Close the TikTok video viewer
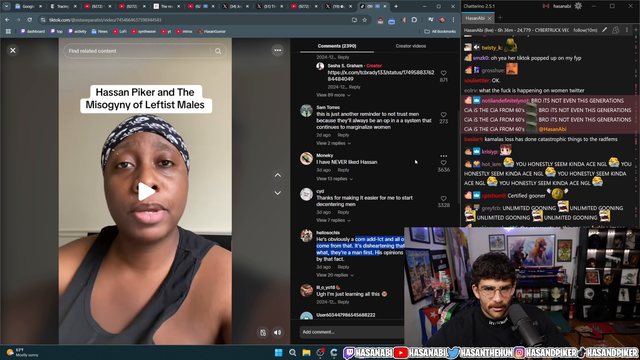The image size is (640, 360). [x=13, y=50]
